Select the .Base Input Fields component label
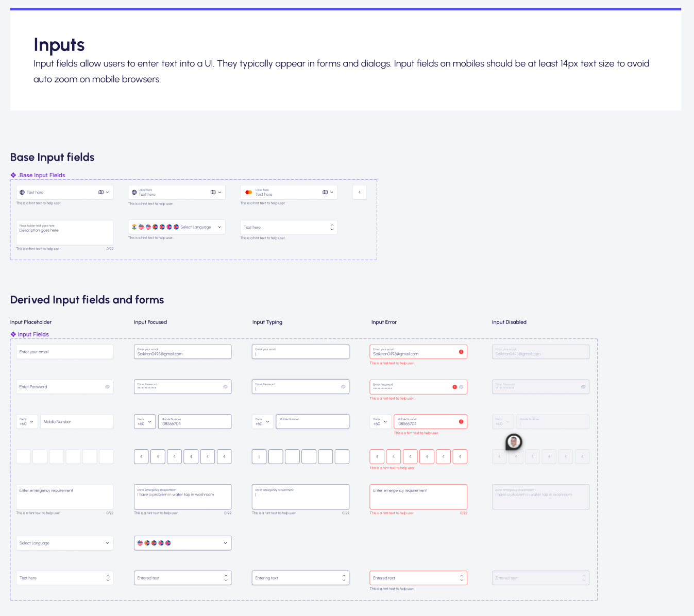This screenshot has width=694, height=616. click(x=42, y=175)
